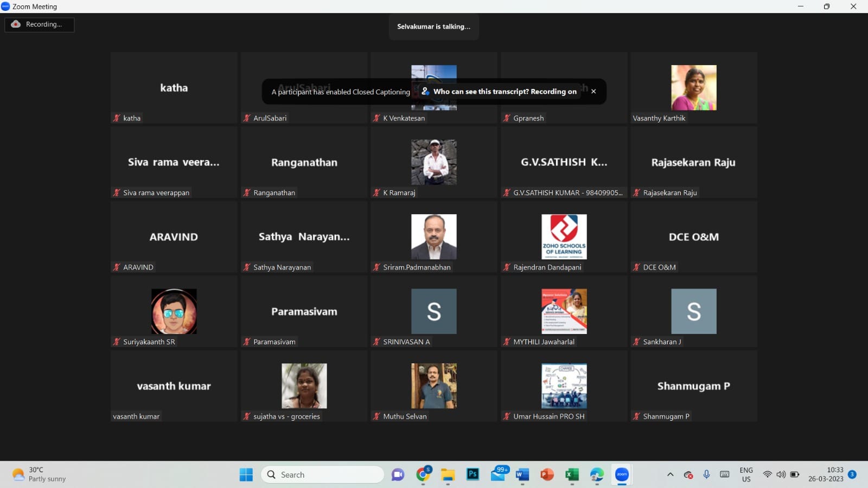
Task: Open the volume control in tray
Action: click(781, 474)
